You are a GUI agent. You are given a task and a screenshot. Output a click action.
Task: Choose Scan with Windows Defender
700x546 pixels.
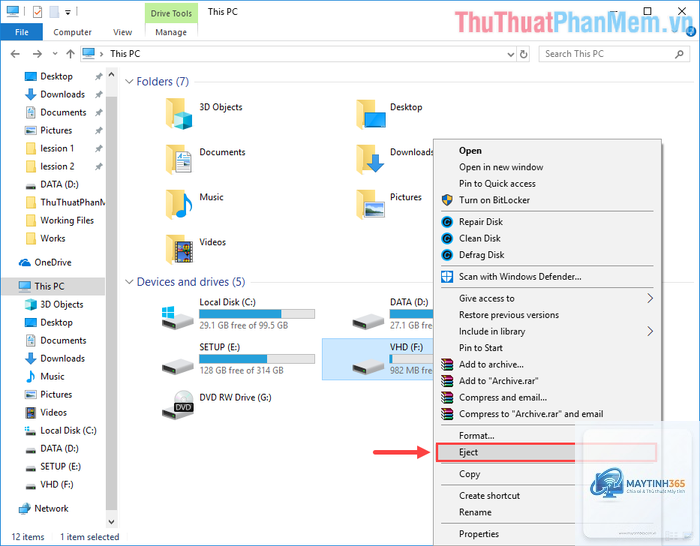[520, 277]
